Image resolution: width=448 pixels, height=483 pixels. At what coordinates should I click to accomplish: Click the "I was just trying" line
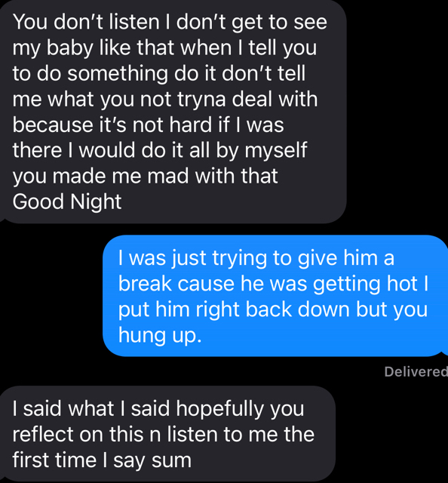[256, 258]
